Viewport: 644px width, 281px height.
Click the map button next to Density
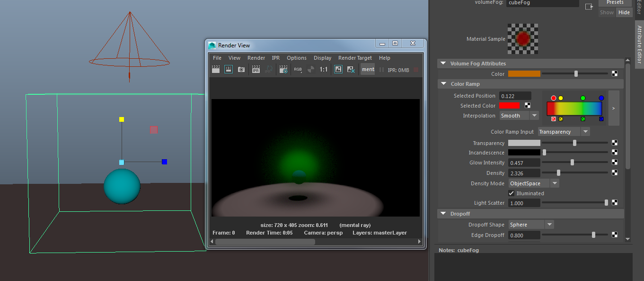(615, 173)
